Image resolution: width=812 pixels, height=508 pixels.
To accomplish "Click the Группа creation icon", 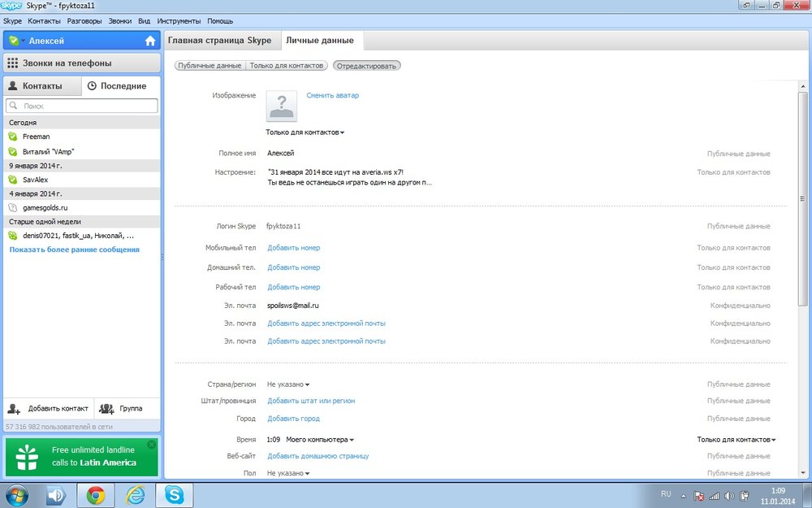I will pyautogui.click(x=106, y=408).
